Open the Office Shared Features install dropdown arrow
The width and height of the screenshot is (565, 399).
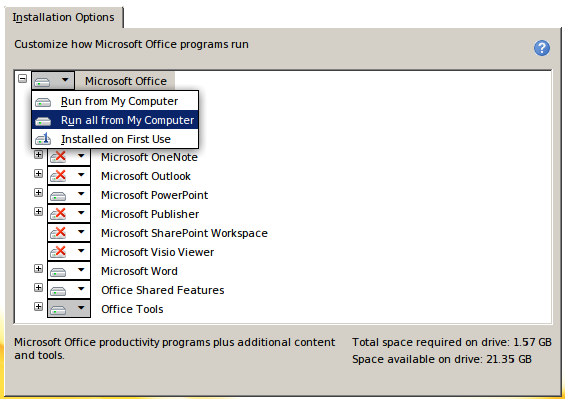(x=81, y=289)
